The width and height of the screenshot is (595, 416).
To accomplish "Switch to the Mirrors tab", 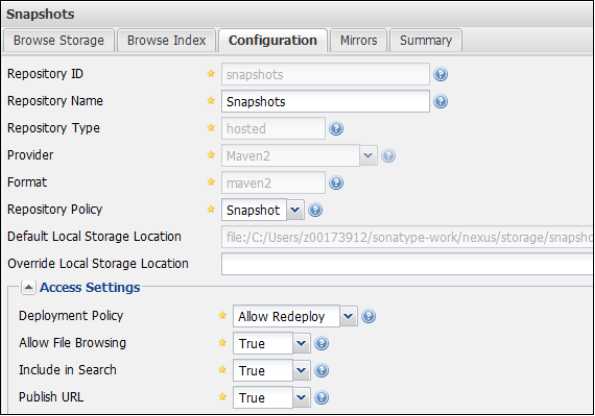I will [x=359, y=40].
